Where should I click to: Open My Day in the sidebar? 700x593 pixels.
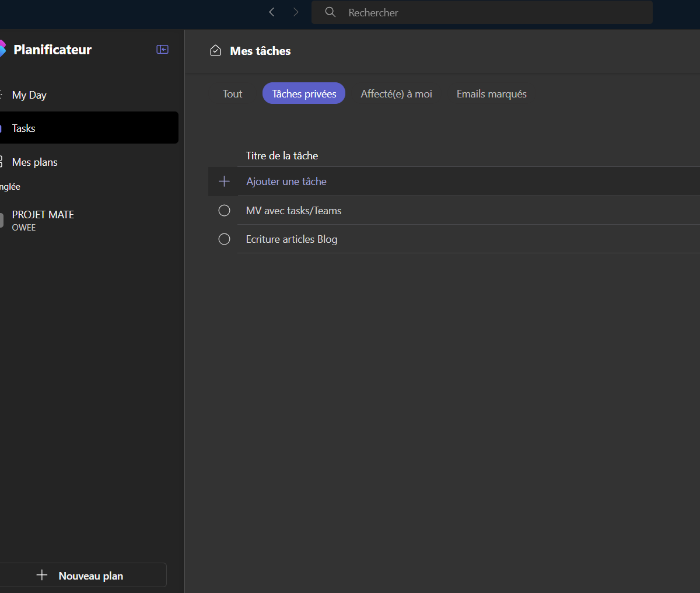29,95
